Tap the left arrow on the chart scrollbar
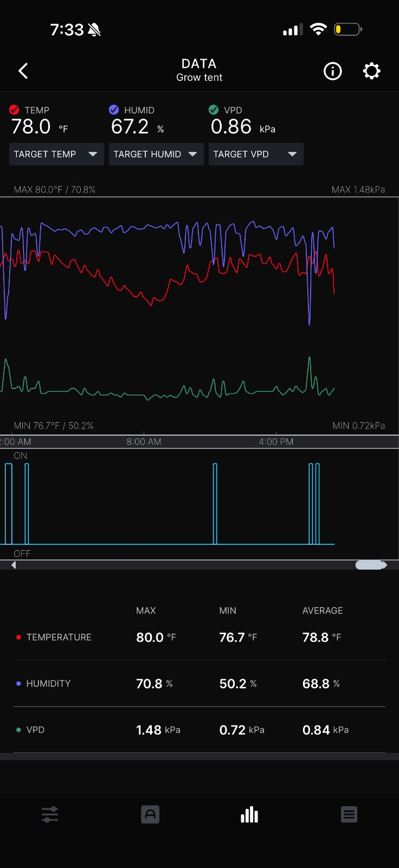Image resolution: width=399 pixels, height=868 pixels. click(x=14, y=565)
